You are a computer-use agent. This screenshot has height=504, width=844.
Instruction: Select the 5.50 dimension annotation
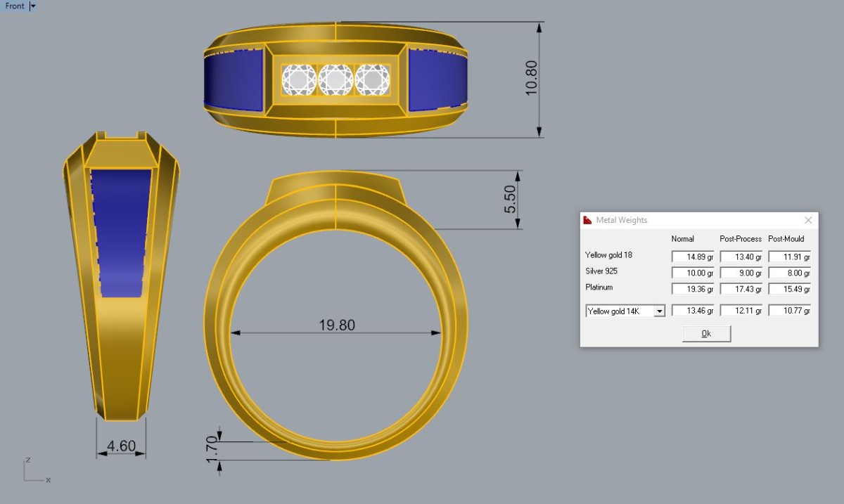coord(511,199)
